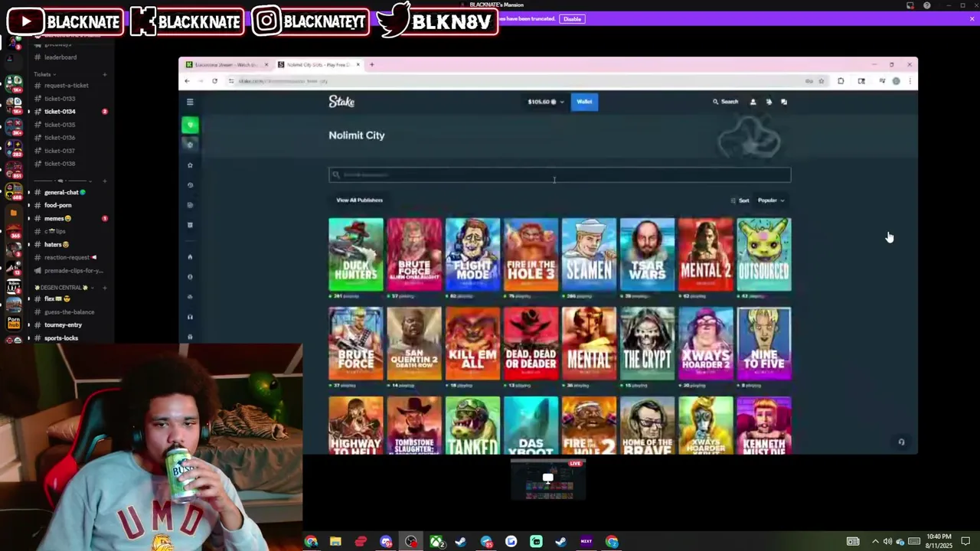Open the Dead, Dead or Deader game
Image resolution: width=980 pixels, height=551 pixels.
[531, 344]
